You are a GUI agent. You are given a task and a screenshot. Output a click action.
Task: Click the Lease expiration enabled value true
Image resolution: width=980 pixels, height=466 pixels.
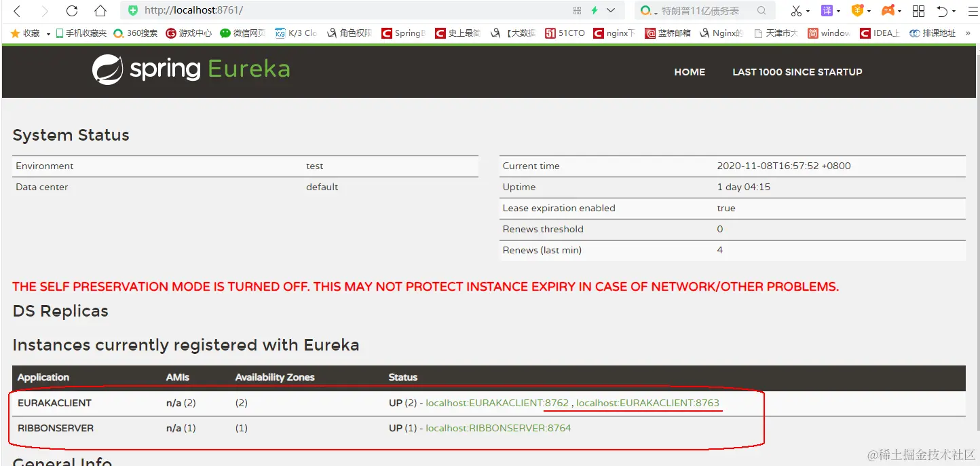[726, 208]
